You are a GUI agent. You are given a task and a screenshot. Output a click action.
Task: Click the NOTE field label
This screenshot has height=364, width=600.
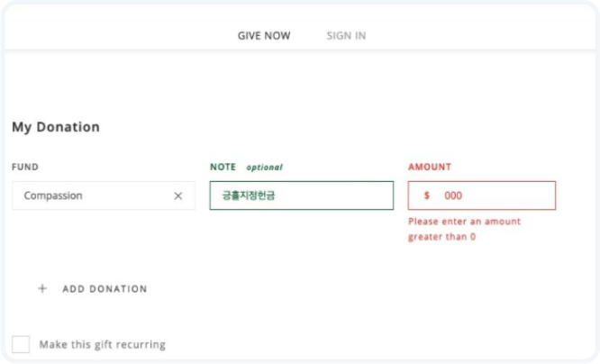223,167
